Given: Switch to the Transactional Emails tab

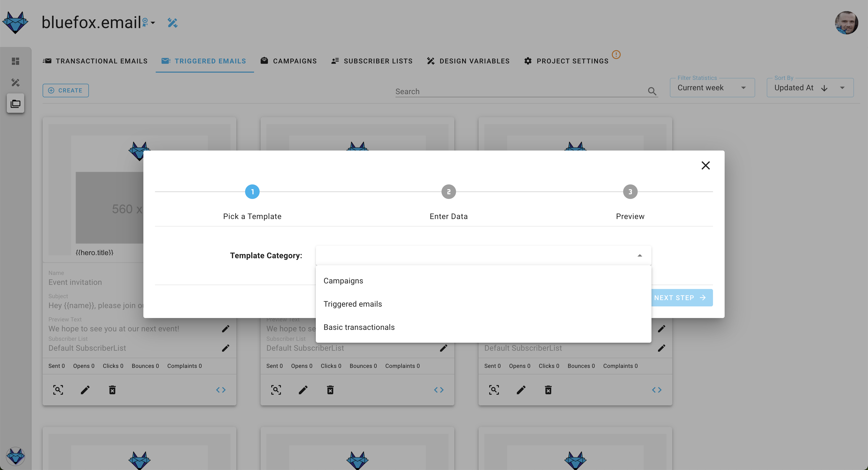Looking at the screenshot, I should [x=95, y=61].
